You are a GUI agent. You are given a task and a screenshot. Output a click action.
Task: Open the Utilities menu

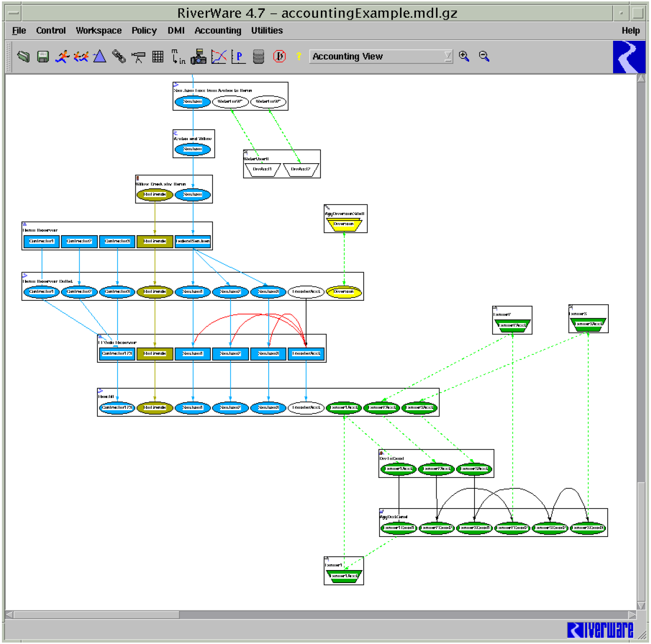click(267, 31)
